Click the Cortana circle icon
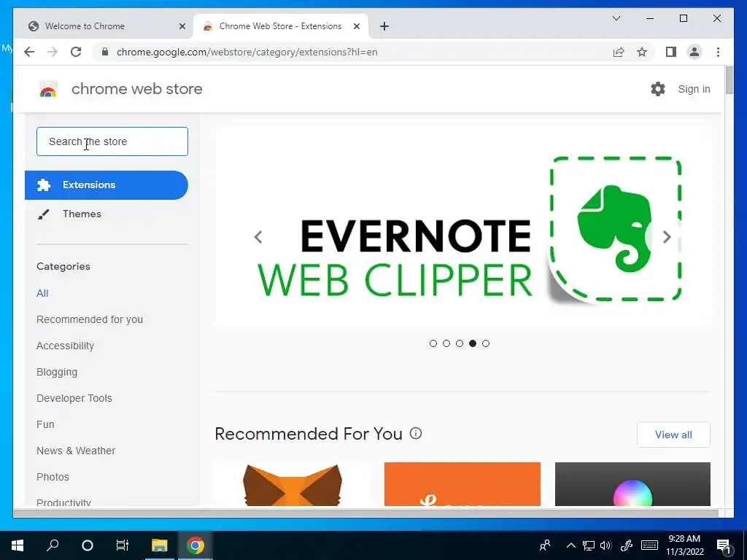747x560 pixels. (x=88, y=545)
